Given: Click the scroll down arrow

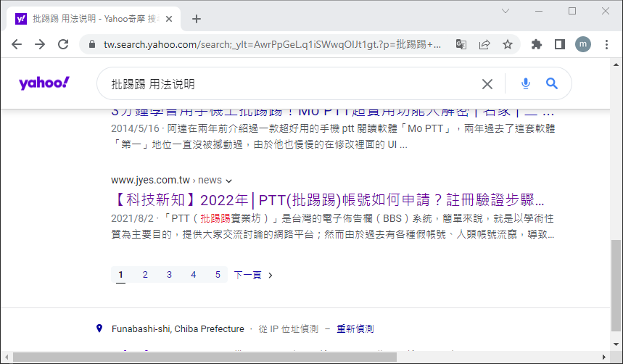Looking at the screenshot, I should pyautogui.click(x=616, y=344).
